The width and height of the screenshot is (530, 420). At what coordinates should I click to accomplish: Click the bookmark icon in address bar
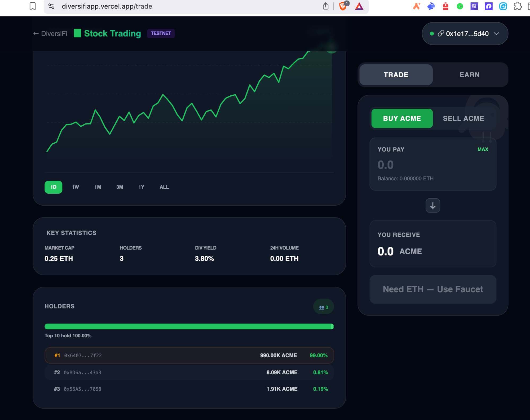click(x=33, y=6)
